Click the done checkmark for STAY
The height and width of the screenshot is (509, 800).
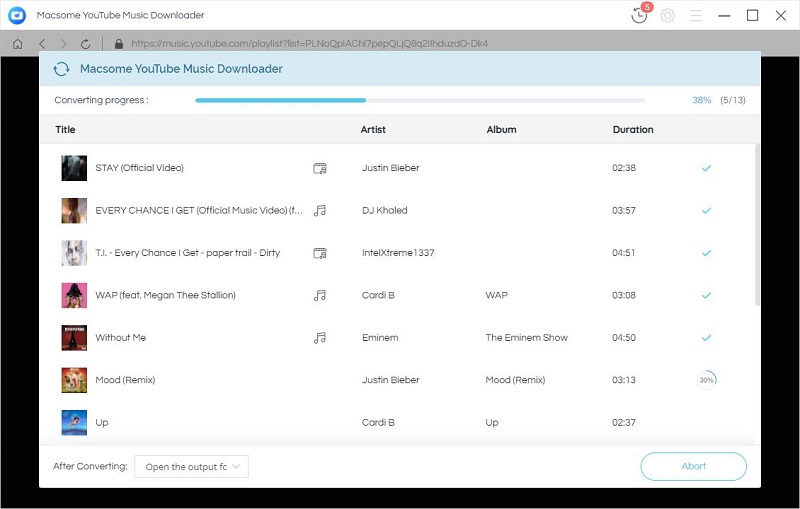tap(706, 168)
